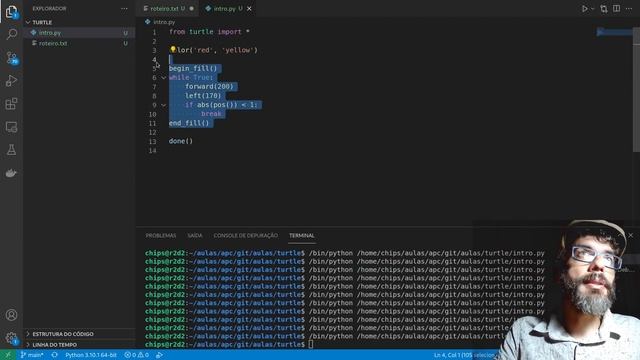Split the editor to the right
Screen dimensions: 640x360
[617, 9]
